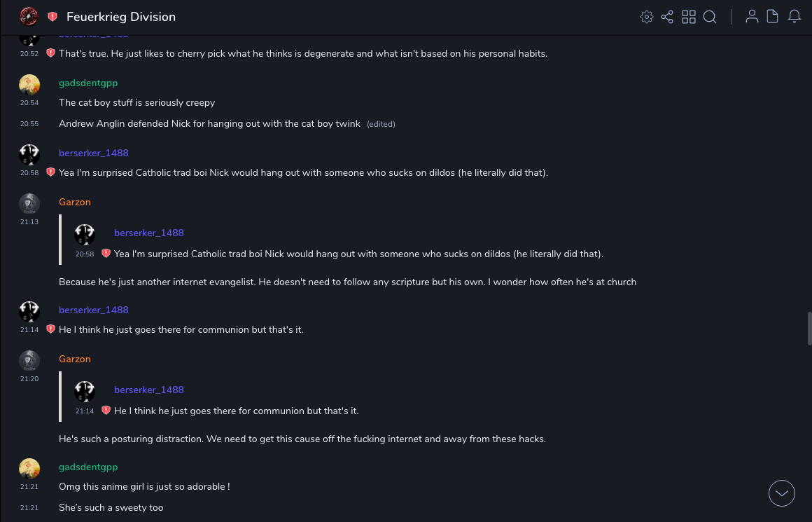
Task: Click Garzon's username above the 21:13 reply
Action: point(75,202)
